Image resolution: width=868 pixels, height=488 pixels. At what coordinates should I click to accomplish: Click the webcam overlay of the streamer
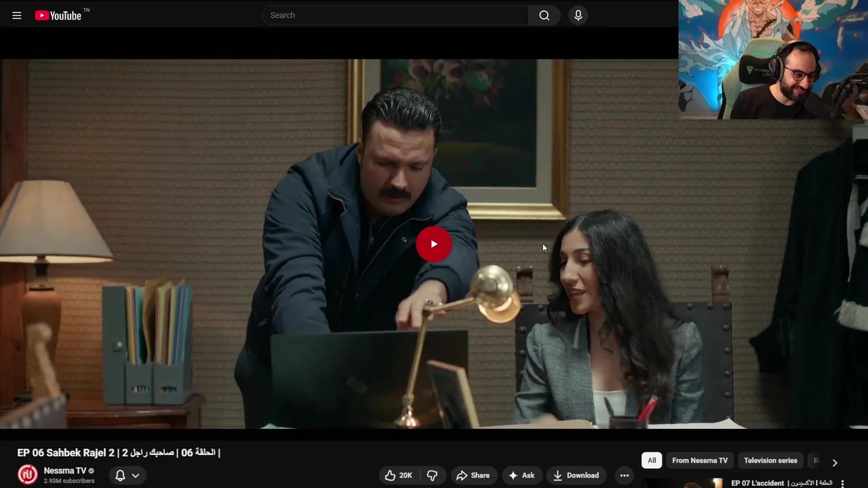click(x=773, y=60)
